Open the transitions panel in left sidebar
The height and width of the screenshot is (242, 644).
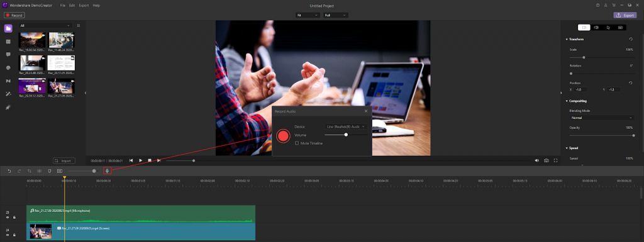(8, 81)
